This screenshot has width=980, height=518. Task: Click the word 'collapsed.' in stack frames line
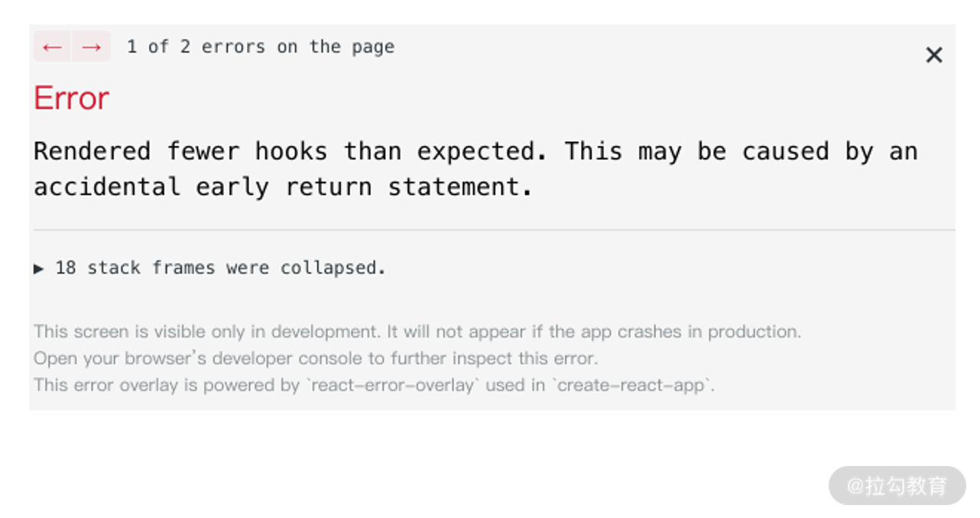point(333,268)
